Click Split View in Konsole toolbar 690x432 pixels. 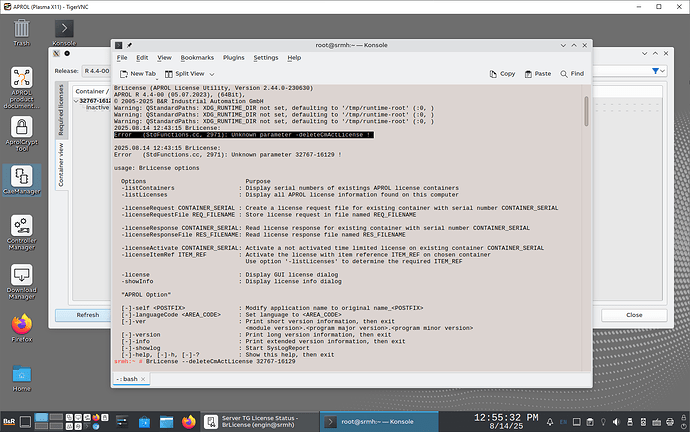click(185, 74)
